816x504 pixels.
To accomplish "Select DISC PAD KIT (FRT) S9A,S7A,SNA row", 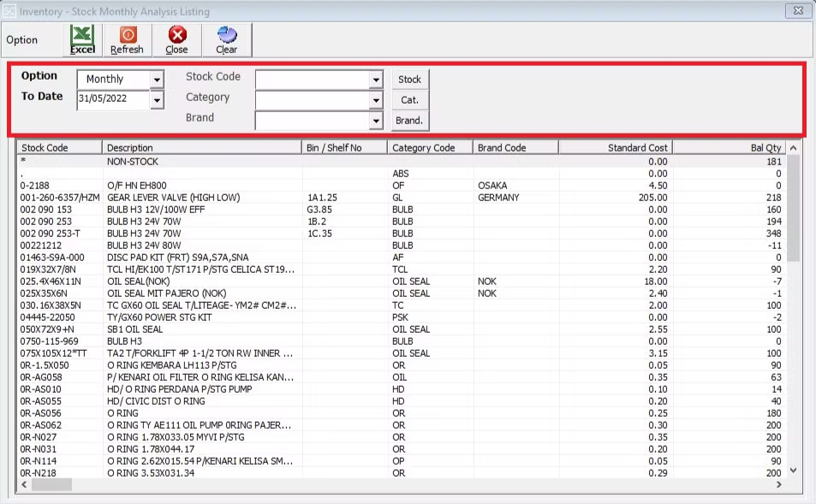I will (x=402, y=258).
